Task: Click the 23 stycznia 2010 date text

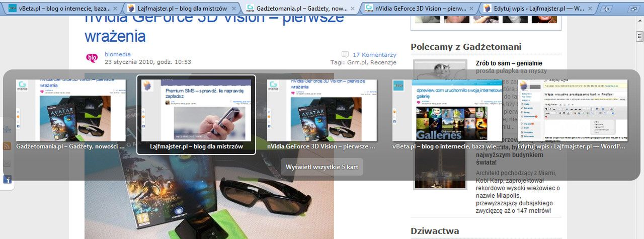Action: 148,62
